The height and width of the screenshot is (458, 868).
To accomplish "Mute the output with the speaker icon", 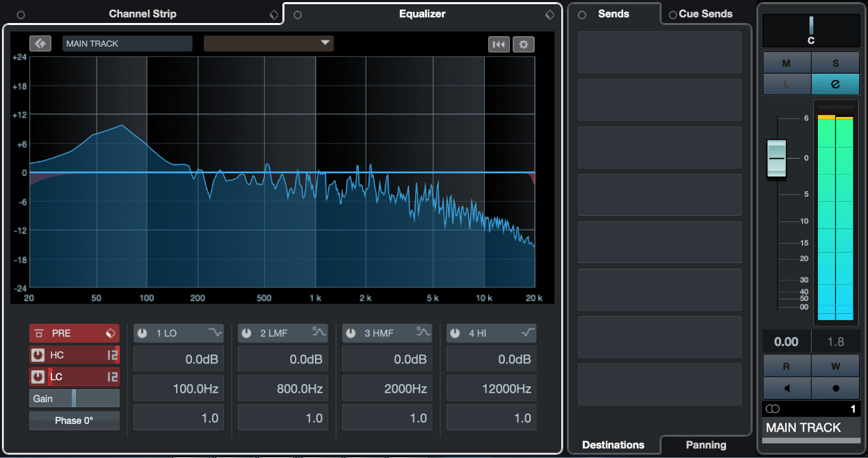I will point(787,388).
